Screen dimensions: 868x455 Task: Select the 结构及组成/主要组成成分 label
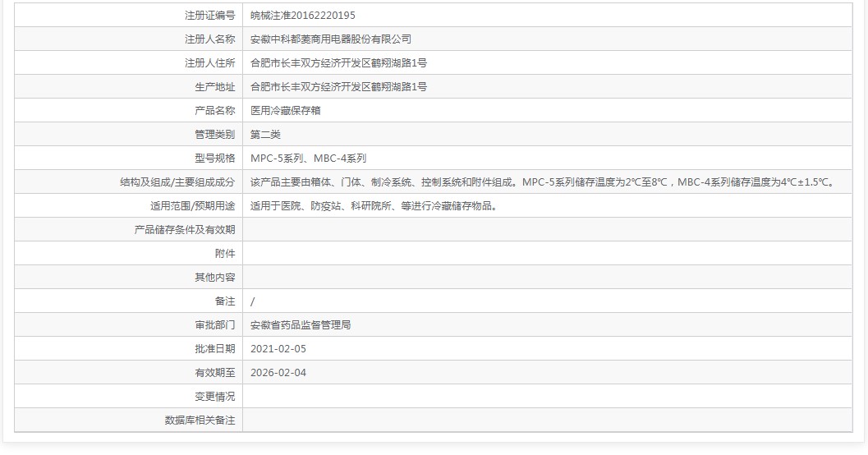pos(177,182)
